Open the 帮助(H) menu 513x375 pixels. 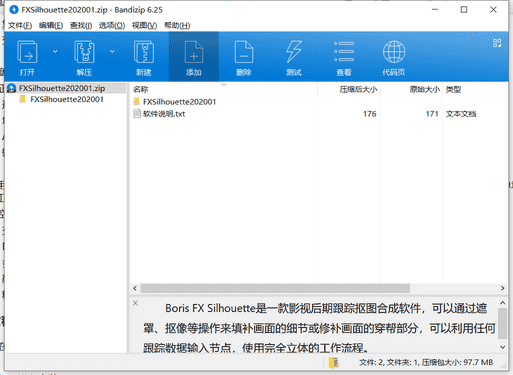coord(177,25)
